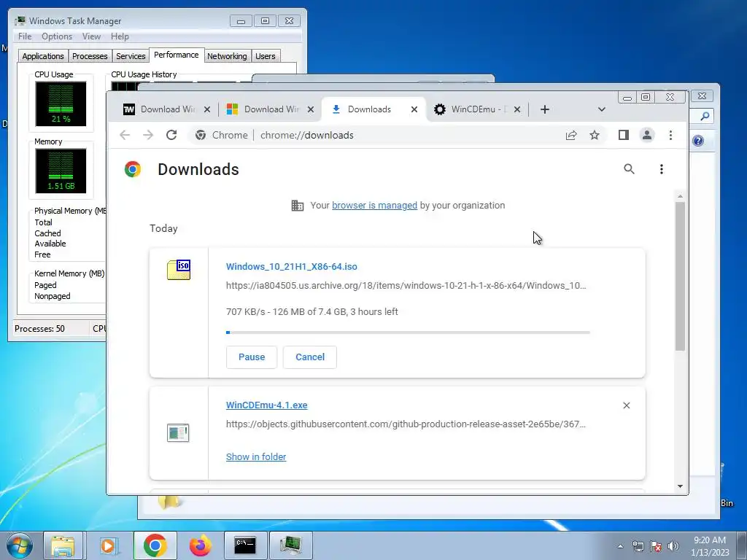The image size is (747, 560).
Task: Open the WinCDEmu-4.1.exe link
Action: click(267, 405)
